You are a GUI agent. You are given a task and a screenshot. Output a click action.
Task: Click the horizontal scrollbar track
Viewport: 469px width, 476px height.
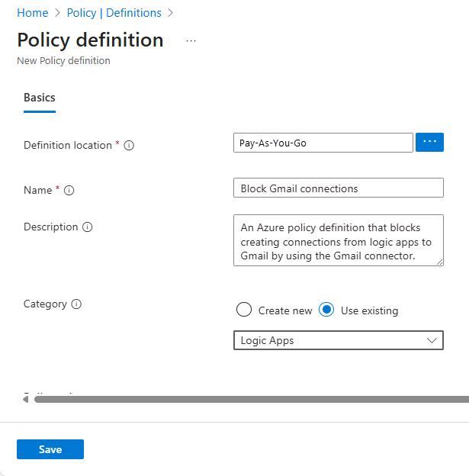click(x=252, y=399)
